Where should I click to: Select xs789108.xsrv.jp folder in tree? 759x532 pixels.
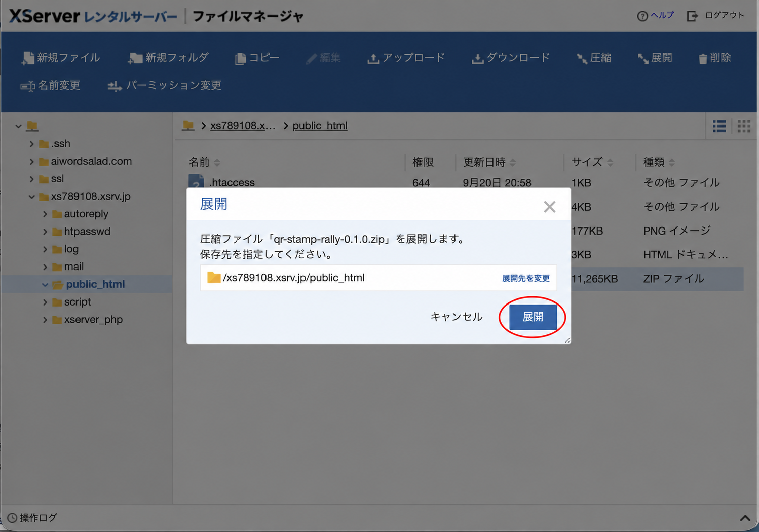[x=85, y=196]
